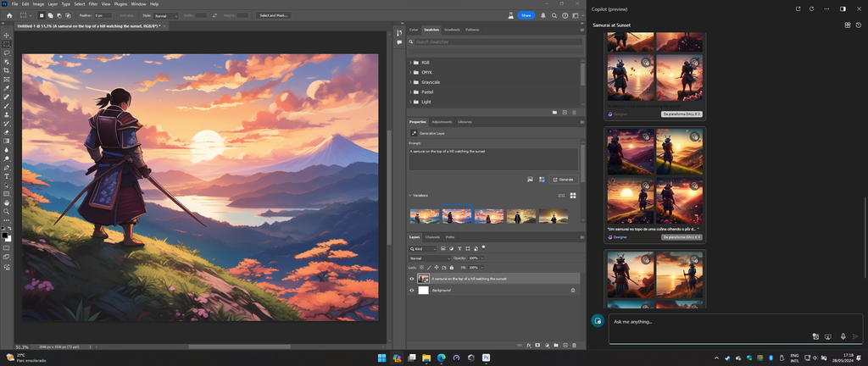This screenshot has height=366, width=868.
Task: Hide the samurai generative layer
Action: [x=411, y=279]
